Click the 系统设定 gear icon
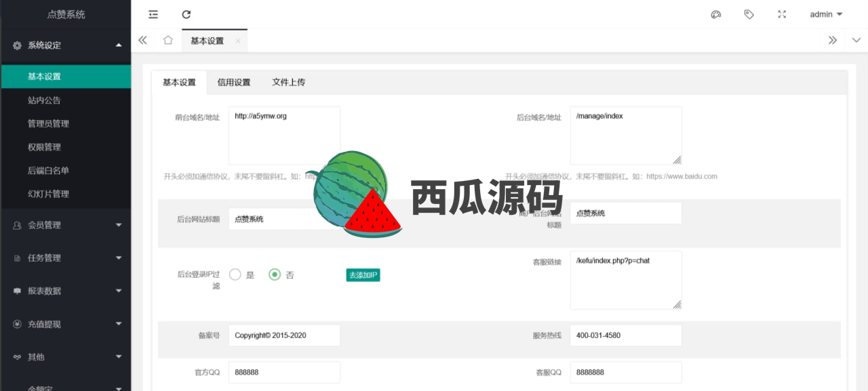868x391 pixels. coord(18,45)
